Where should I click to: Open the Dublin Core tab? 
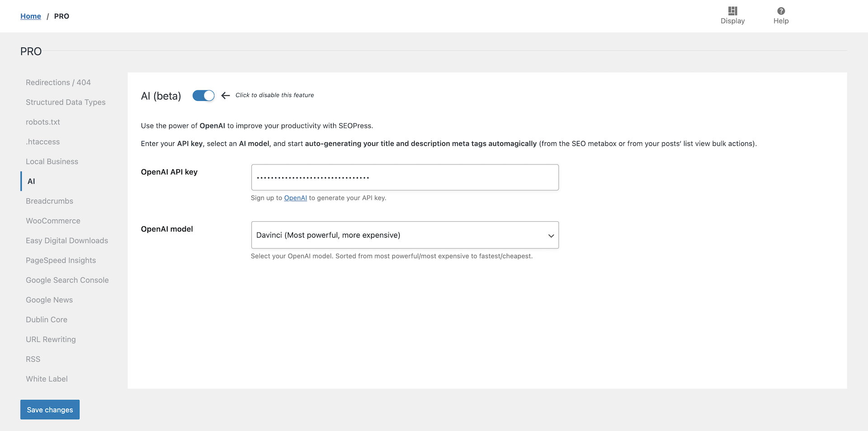pos(47,319)
